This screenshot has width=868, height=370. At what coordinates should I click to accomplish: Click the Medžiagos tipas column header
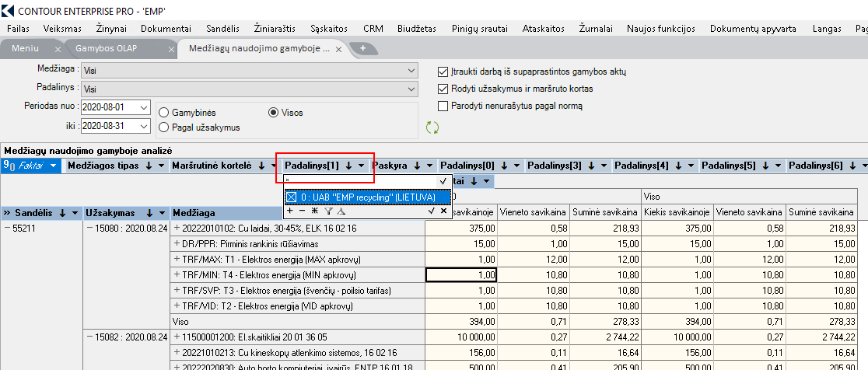click(103, 166)
